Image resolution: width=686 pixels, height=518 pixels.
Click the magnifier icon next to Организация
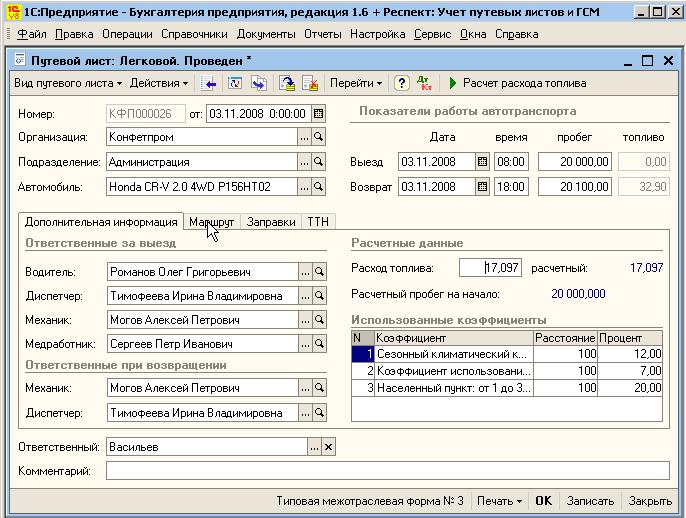tap(319, 137)
